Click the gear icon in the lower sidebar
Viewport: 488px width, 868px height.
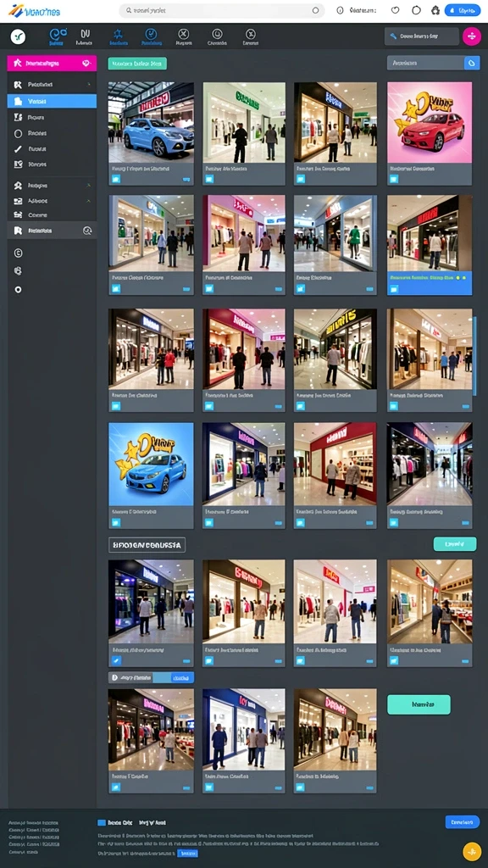pos(19,270)
